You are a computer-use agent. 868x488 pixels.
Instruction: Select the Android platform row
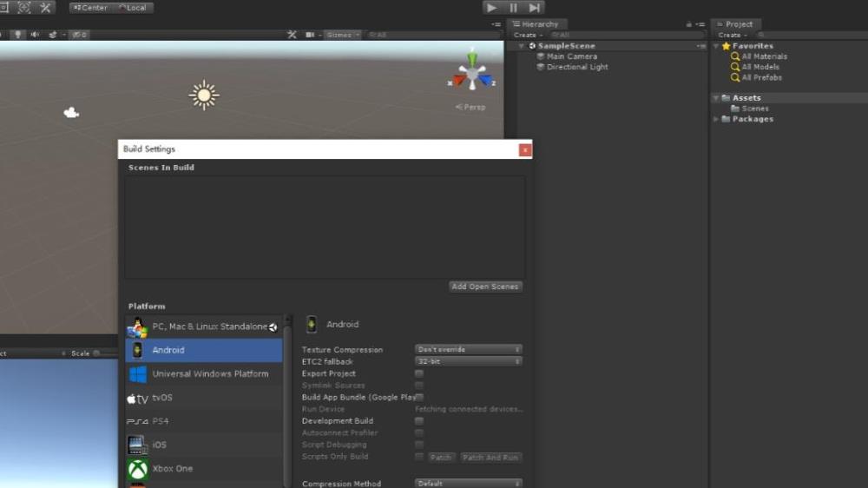(204, 350)
